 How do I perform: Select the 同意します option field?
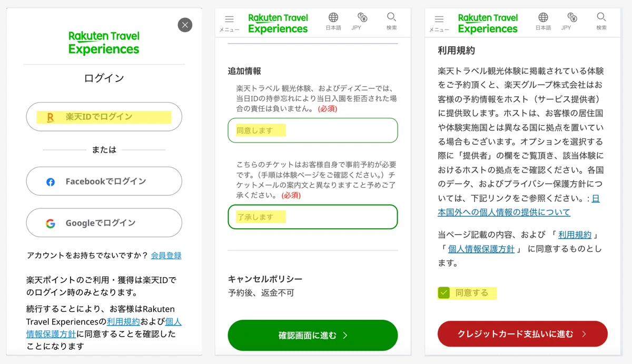313,130
